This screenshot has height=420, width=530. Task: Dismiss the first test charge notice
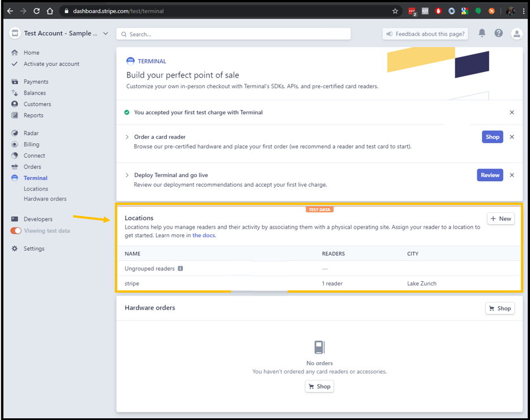coord(512,113)
